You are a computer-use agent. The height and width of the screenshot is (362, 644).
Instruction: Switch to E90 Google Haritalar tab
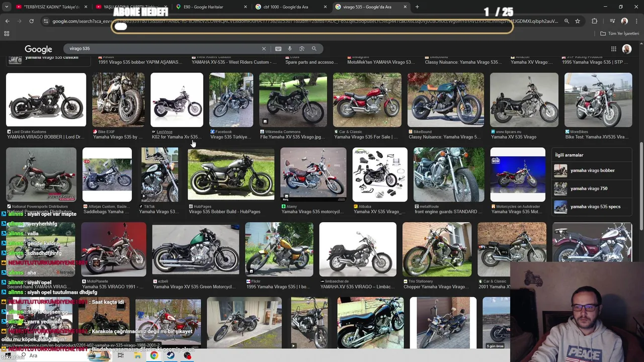coord(211,7)
